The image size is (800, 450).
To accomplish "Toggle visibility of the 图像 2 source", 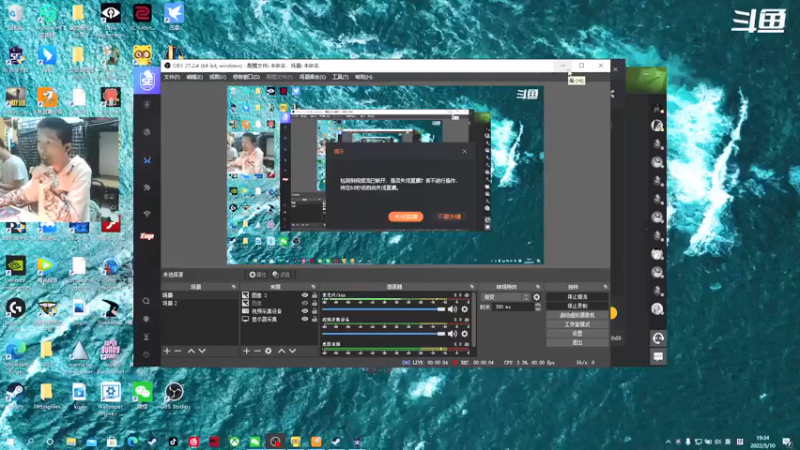I will tap(305, 295).
